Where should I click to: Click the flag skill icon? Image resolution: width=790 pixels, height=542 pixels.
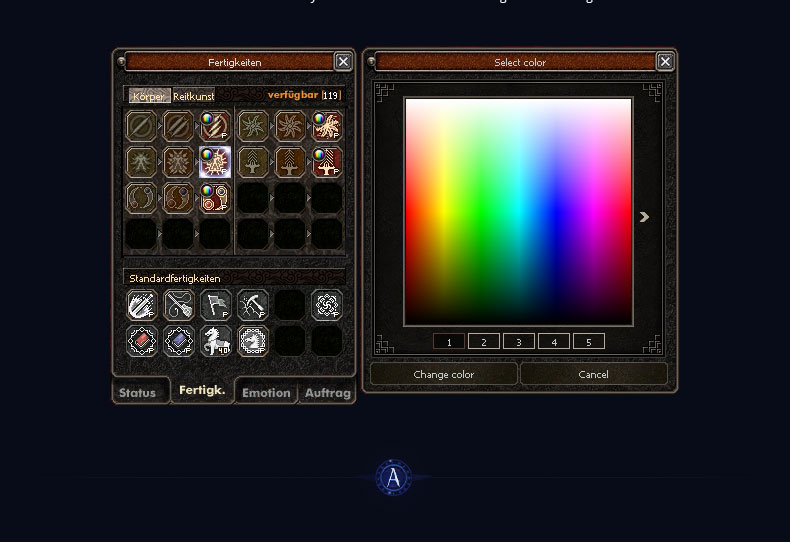pos(216,305)
